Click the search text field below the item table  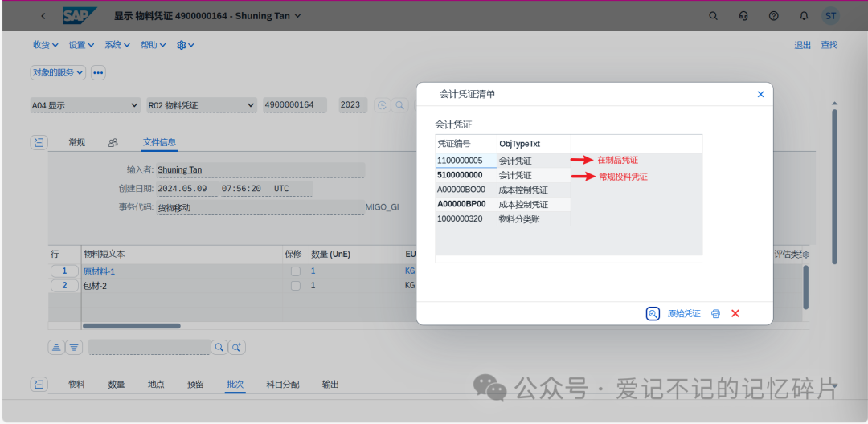(149, 347)
